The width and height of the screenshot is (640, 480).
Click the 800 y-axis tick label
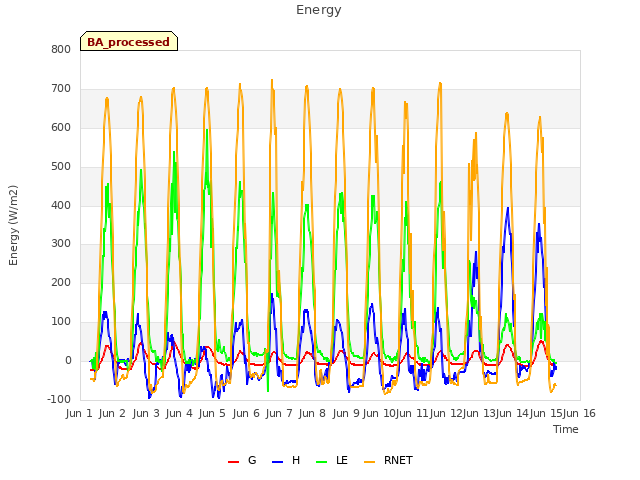(x=61, y=50)
